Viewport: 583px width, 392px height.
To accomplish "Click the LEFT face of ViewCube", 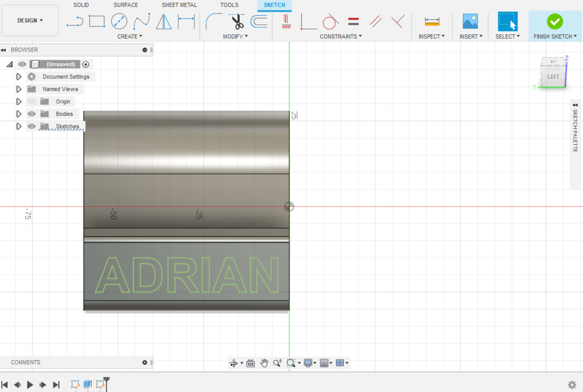I will pos(553,77).
